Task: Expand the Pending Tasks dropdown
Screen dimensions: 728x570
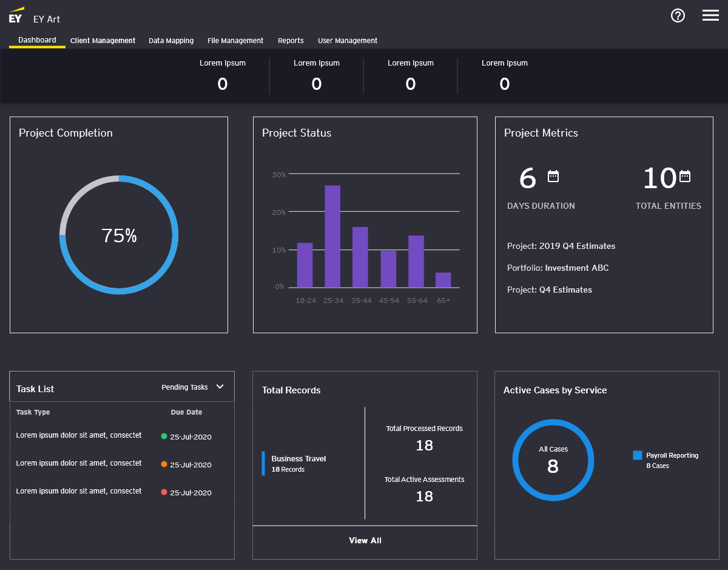Action: [x=193, y=387]
